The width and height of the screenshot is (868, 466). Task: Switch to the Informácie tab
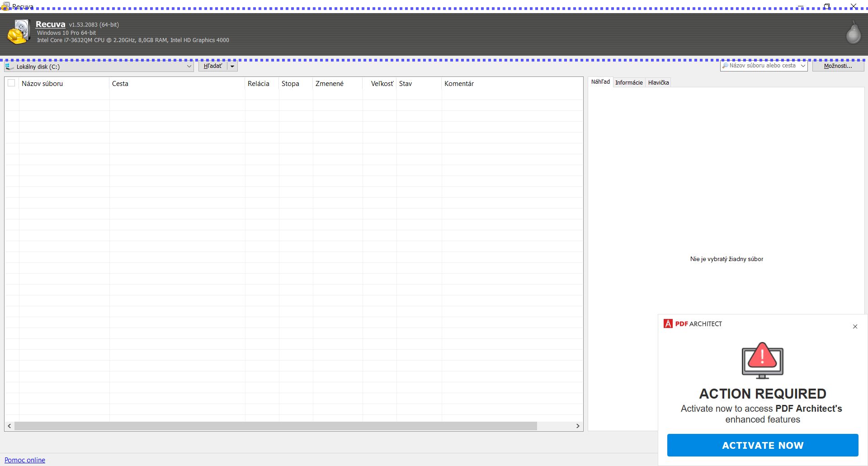click(x=629, y=82)
